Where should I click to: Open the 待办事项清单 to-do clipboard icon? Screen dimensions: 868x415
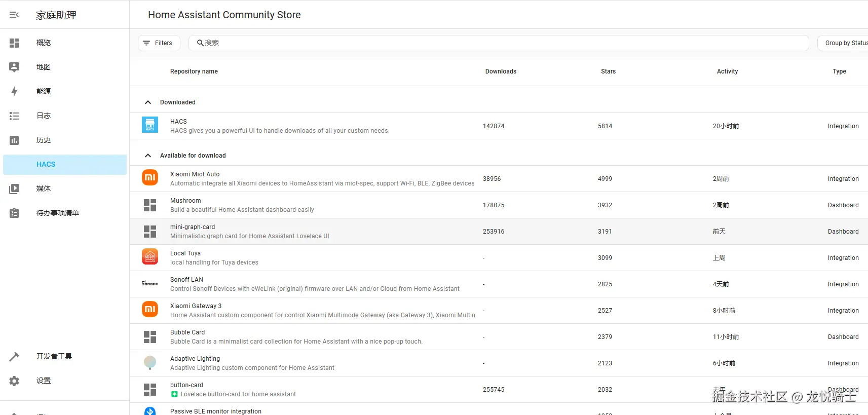coord(14,213)
